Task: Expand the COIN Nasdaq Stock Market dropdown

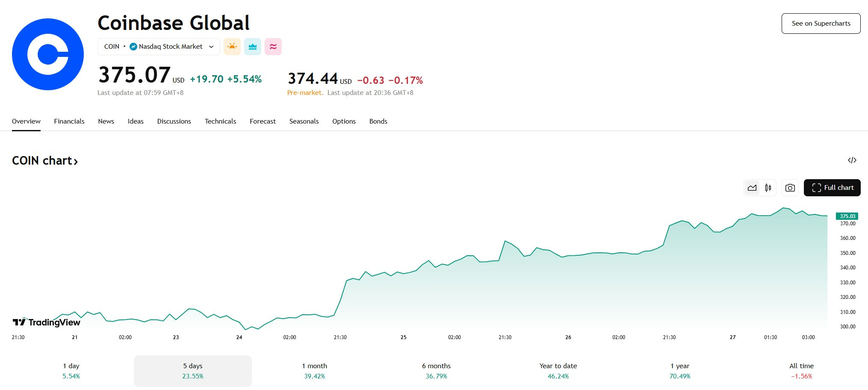Action: 159,47
